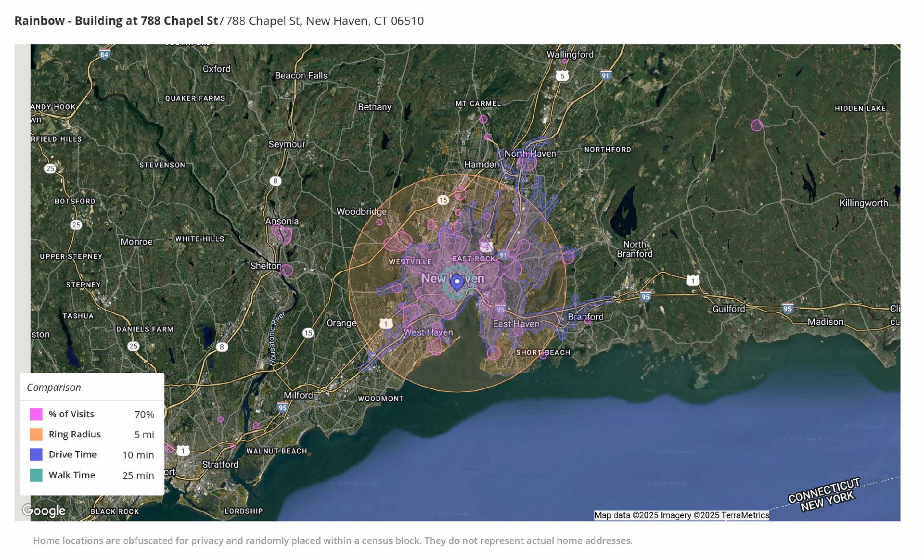Select the Walk Time legend label
The height and width of the screenshot is (560, 924).
point(72,475)
